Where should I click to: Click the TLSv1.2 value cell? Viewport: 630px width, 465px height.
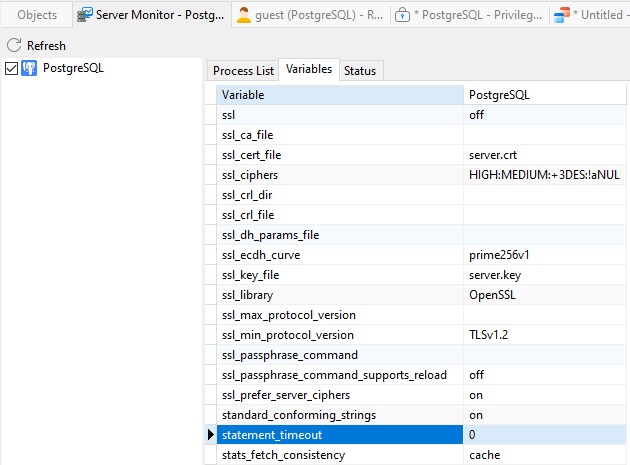point(545,335)
